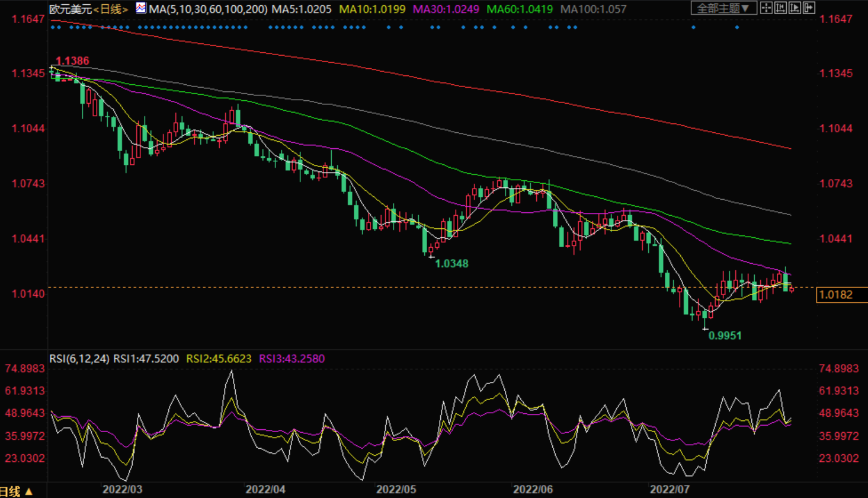The width and height of the screenshot is (868, 498).
Task: Click the right RSI axis 61.9313 label
Action: tap(838, 391)
